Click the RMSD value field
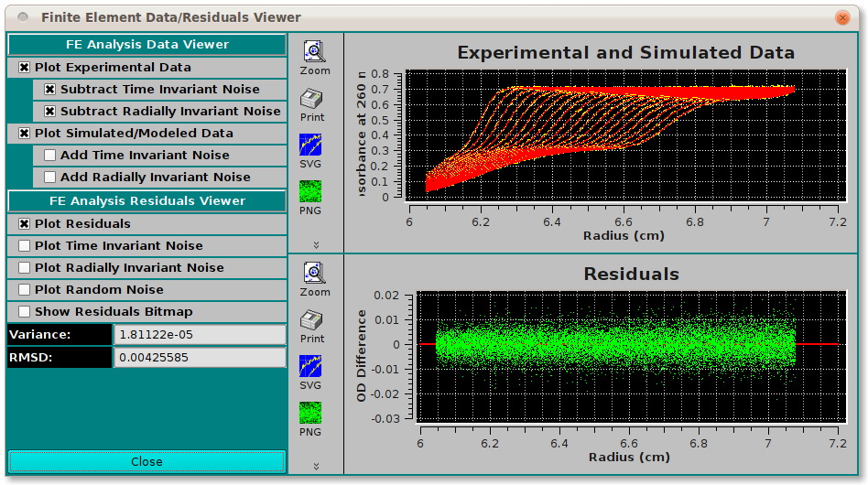This screenshot has height=485, width=868. [200, 357]
